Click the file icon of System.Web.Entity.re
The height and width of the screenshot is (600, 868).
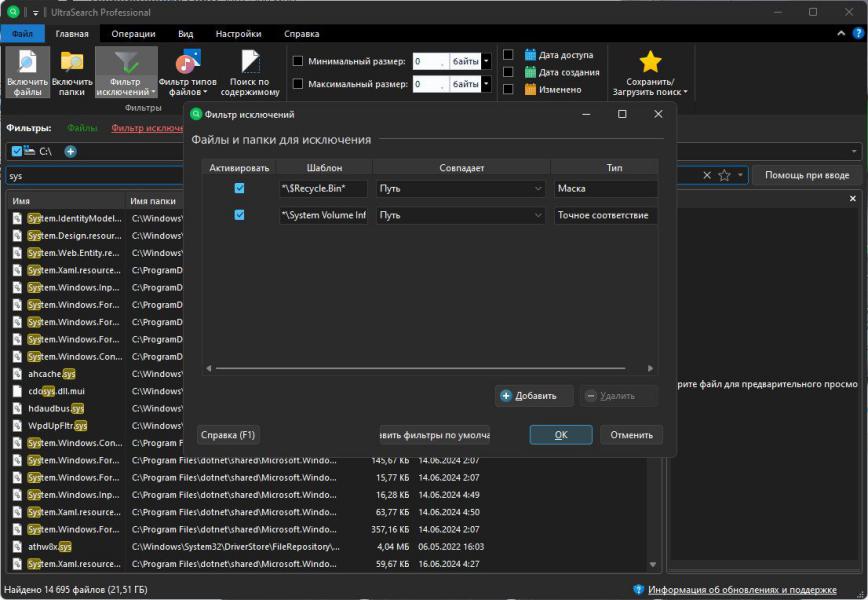pyautogui.click(x=18, y=252)
